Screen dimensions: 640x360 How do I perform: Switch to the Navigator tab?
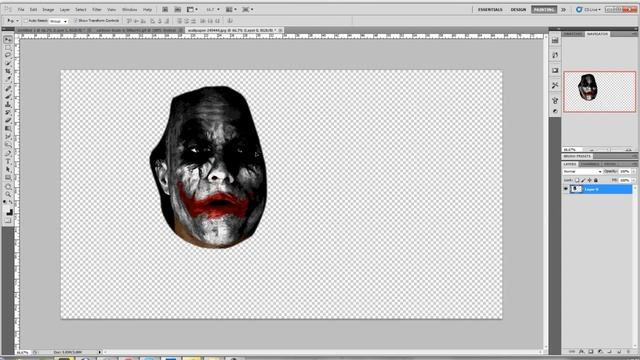click(x=598, y=34)
